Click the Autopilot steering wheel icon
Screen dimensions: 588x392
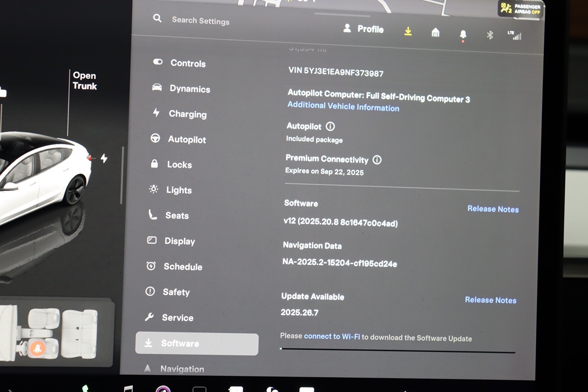tap(155, 139)
